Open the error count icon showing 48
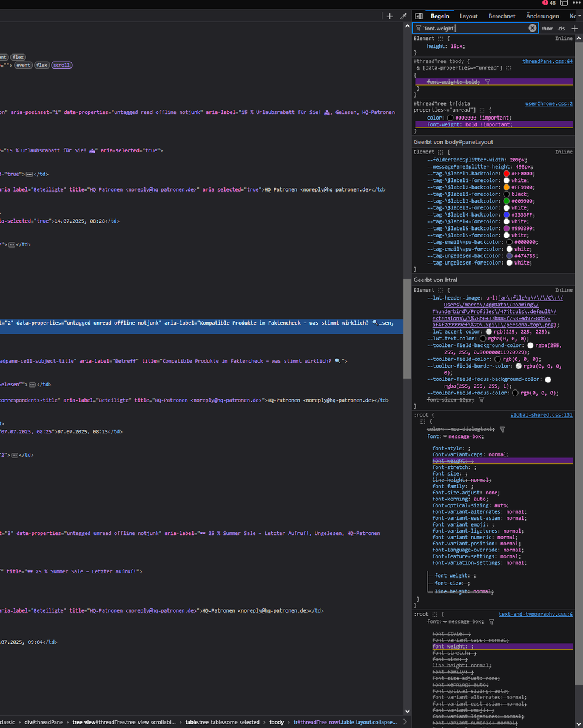The width and height of the screenshot is (583, 728). 548,3
